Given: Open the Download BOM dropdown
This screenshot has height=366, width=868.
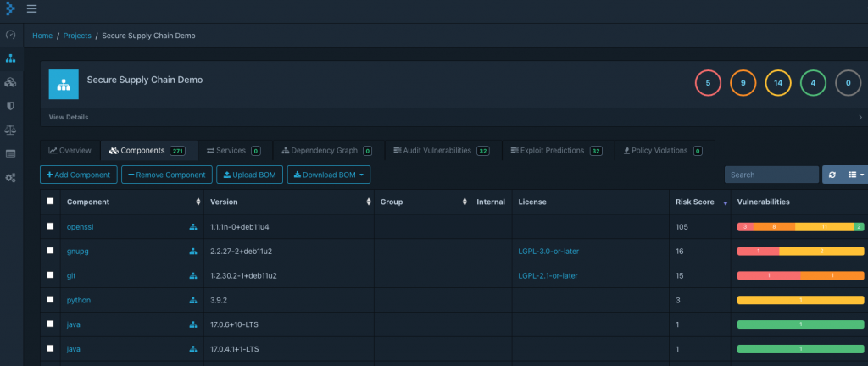Looking at the screenshot, I should [329, 175].
